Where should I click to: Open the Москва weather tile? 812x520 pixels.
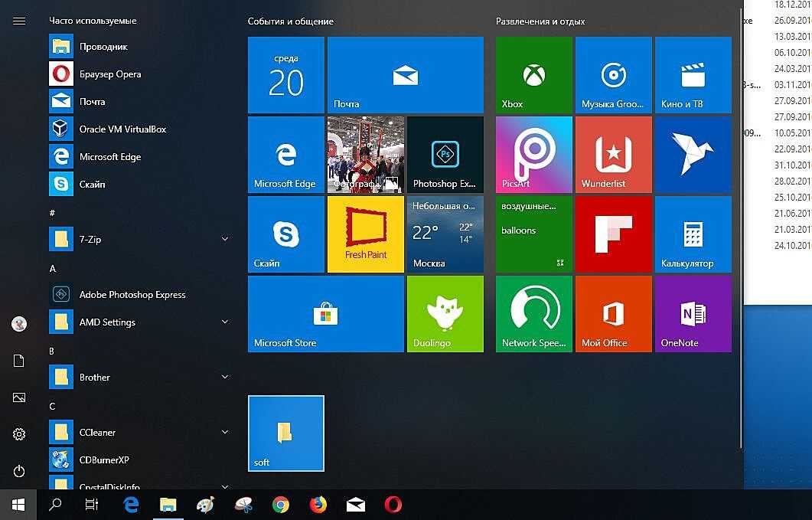point(445,234)
